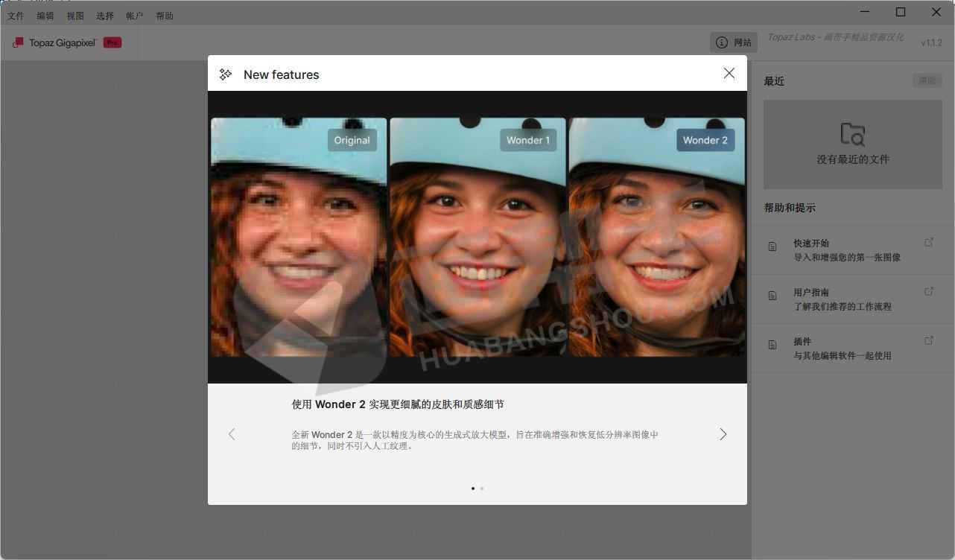Click the Topaz Gigapixel logo icon
Screen dimensions: 955x560
click(x=18, y=42)
